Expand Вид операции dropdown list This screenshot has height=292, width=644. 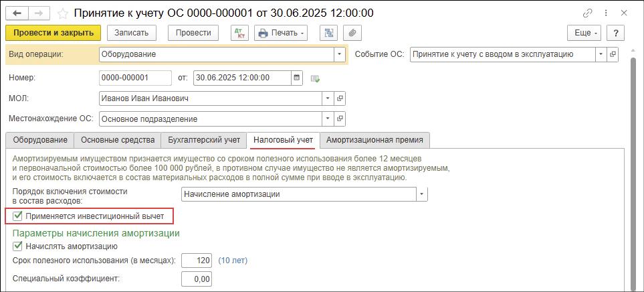point(340,54)
